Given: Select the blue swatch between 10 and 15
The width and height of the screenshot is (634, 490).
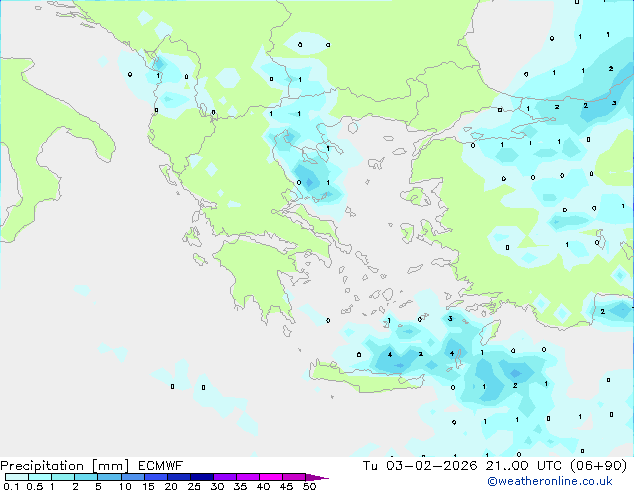Looking at the screenshot, I should pos(132,477).
